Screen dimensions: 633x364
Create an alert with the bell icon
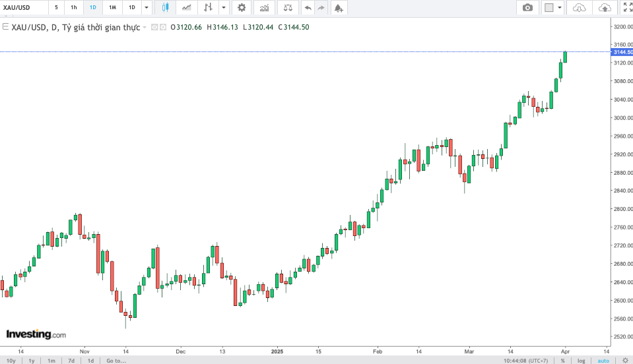(x=339, y=8)
